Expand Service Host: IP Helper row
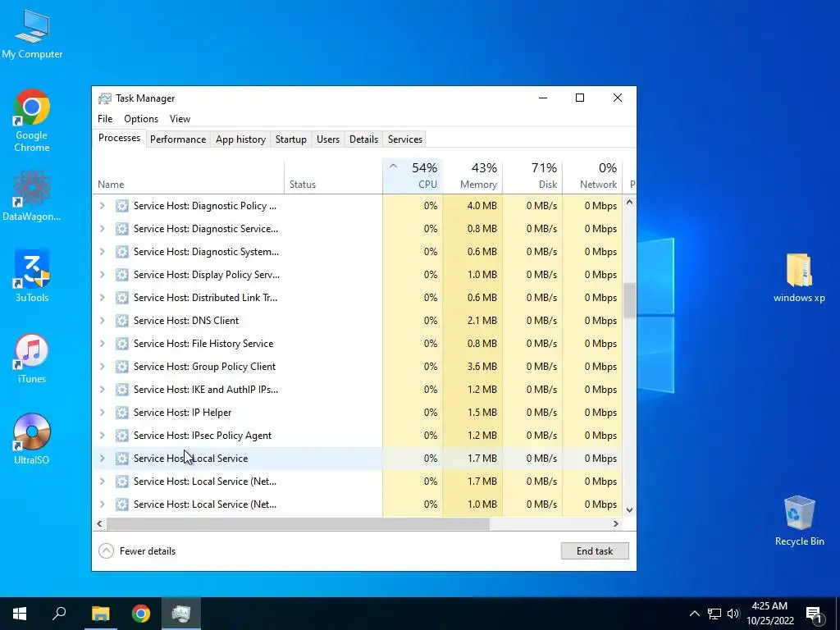The image size is (840, 630). click(102, 413)
